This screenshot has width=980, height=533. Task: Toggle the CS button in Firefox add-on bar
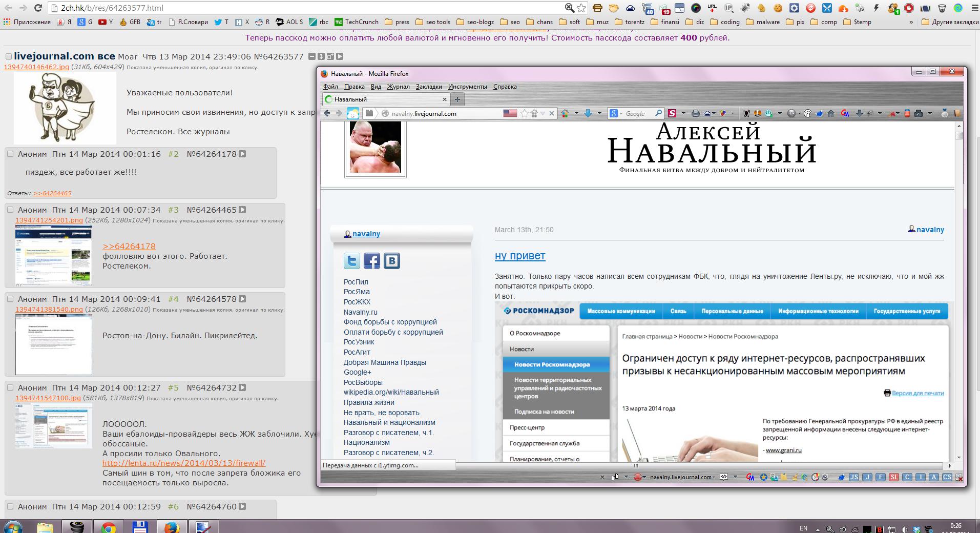point(947,477)
